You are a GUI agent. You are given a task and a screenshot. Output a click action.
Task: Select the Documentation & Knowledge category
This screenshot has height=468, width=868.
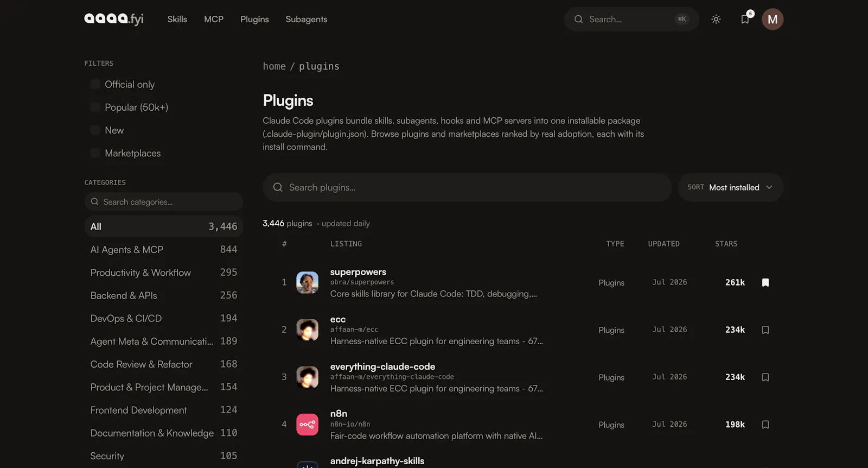pos(164,433)
